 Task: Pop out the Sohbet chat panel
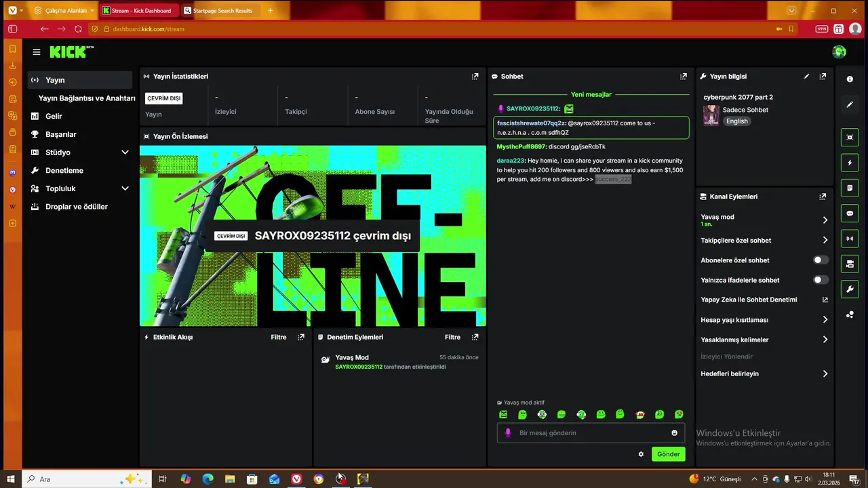[x=683, y=77]
